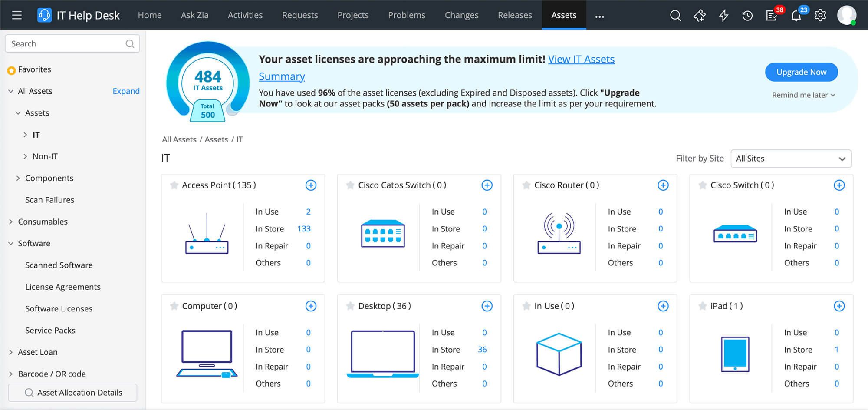
Task: View recent history using the clock icon
Action: pos(747,15)
